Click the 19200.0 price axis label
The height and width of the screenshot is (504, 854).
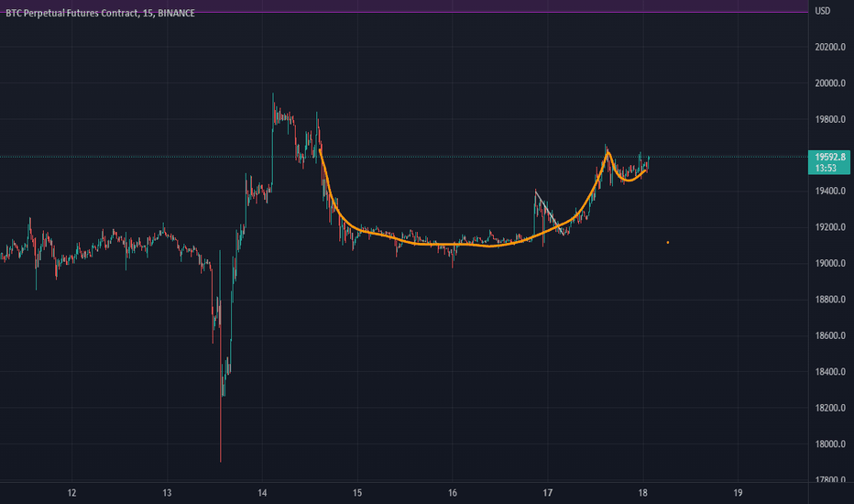(830, 227)
